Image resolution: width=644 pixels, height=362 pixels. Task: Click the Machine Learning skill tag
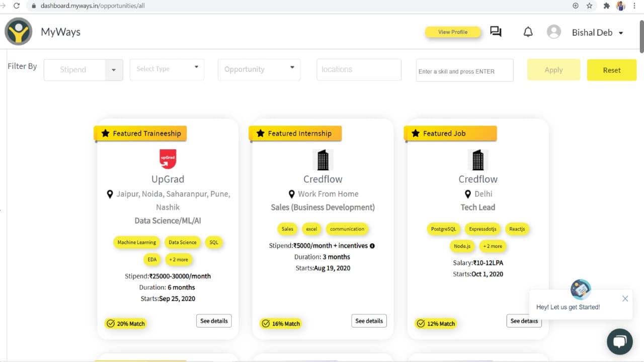pos(137,242)
